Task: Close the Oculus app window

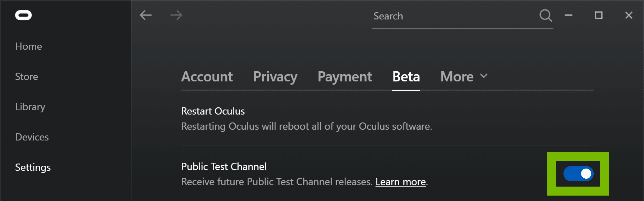Action: (x=629, y=15)
